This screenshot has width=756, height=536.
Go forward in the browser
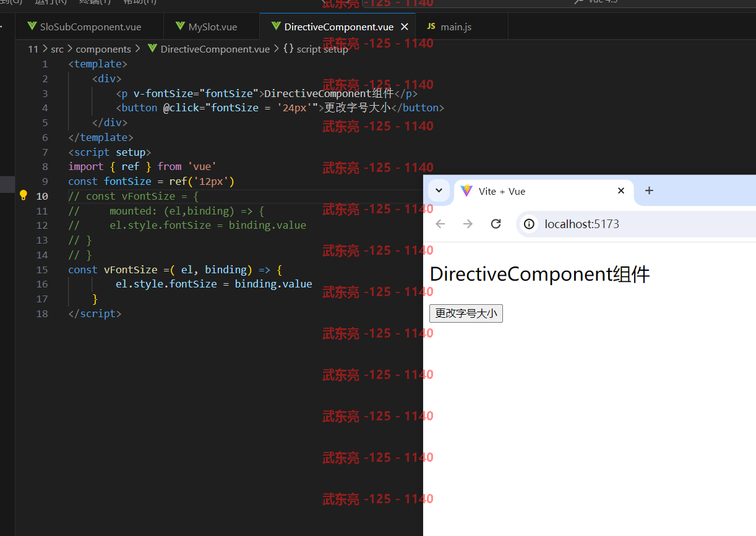(x=468, y=224)
